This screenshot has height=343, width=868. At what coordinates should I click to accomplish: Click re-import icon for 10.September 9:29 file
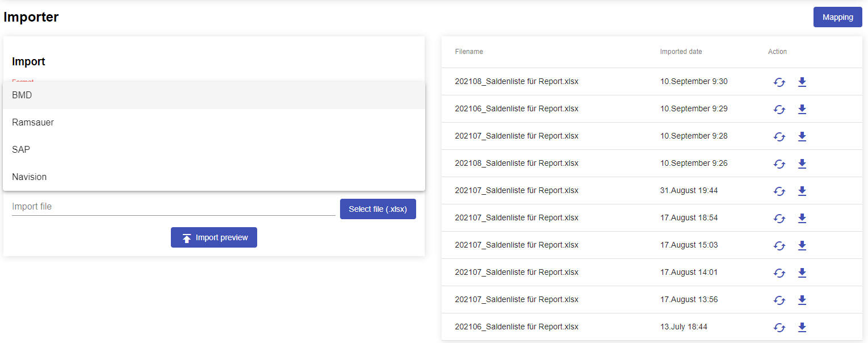click(779, 110)
